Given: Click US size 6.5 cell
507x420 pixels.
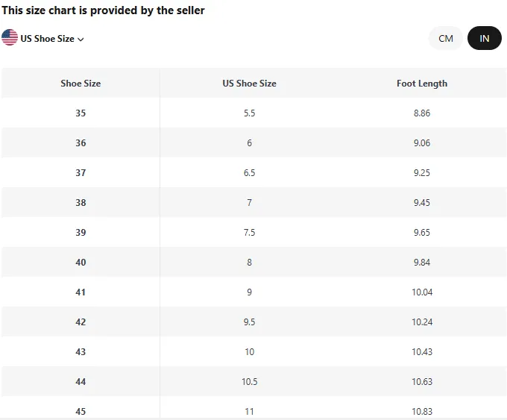Looking at the screenshot, I should [249, 172].
